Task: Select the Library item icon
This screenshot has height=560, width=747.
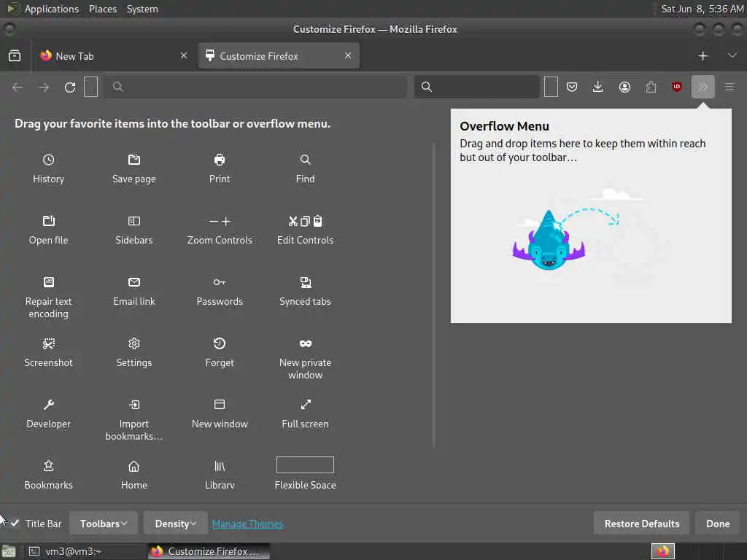Action: (219, 466)
